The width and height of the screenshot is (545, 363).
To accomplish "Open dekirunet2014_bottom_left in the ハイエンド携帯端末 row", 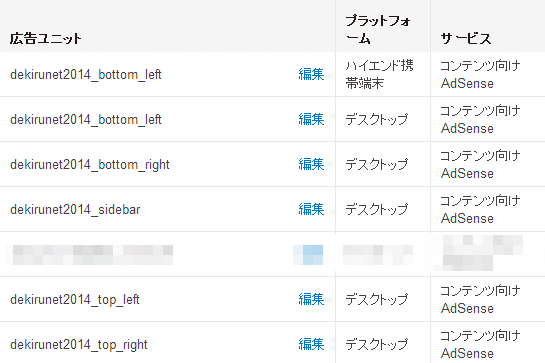I will coord(86,74).
